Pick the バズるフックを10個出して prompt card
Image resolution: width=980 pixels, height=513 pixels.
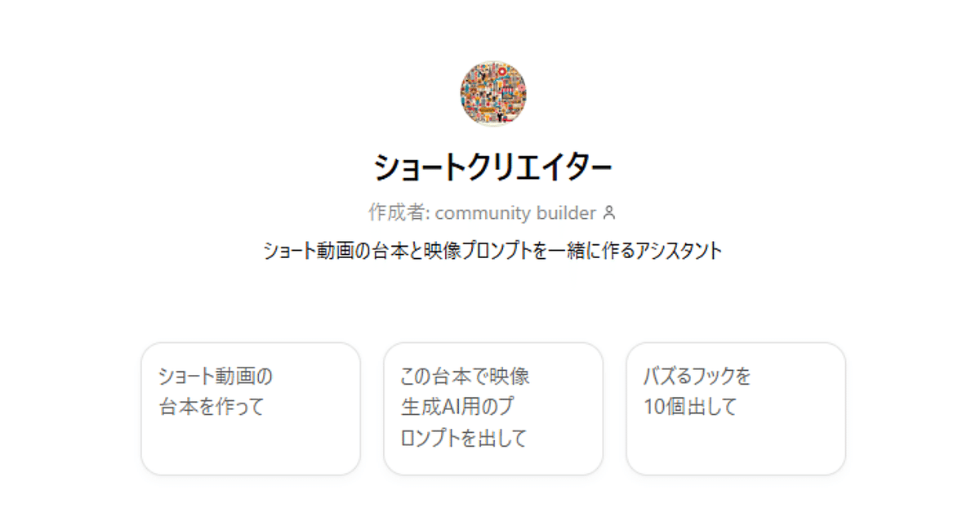click(736, 408)
